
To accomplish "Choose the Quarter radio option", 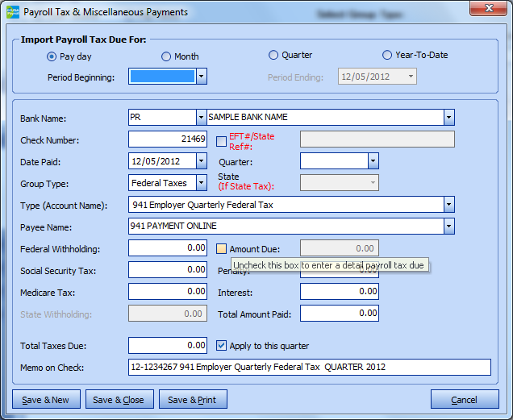I will (x=273, y=56).
